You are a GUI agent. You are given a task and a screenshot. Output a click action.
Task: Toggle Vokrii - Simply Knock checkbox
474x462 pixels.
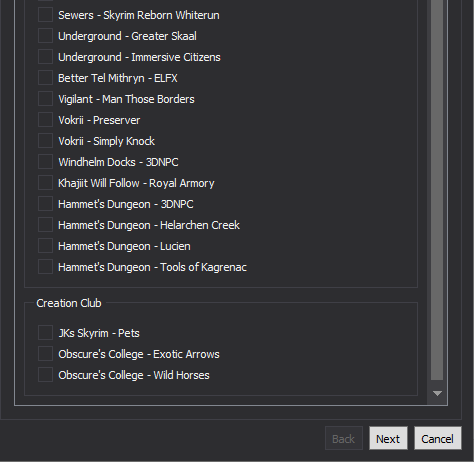click(45, 141)
